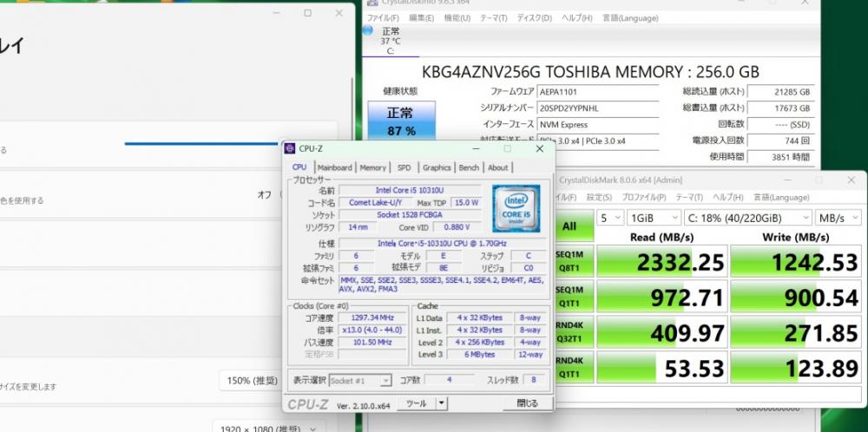The image size is (868, 432).
Task: Click the serial number field 20SPD2YYPNHL
Action: tap(598, 108)
